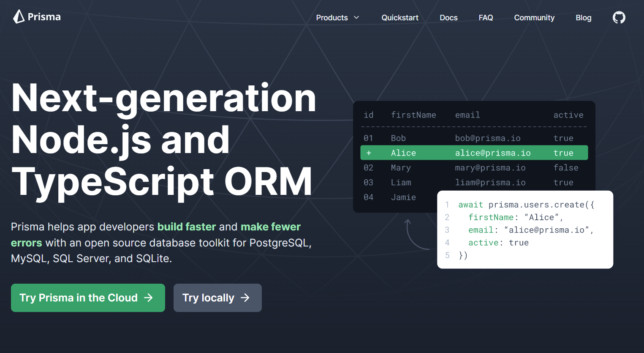Expand the Products dropdown menu
644x353 pixels.
(337, 18)
